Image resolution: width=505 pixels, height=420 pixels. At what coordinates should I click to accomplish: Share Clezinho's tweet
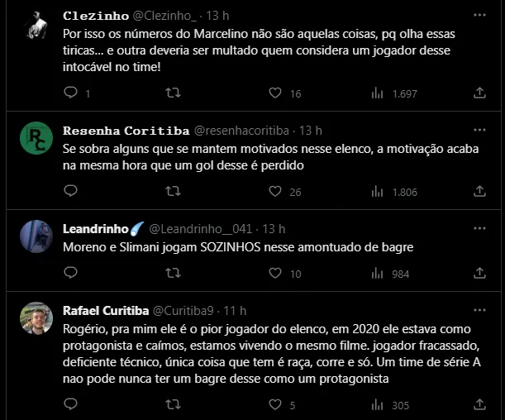pyautogui.click(x=479, y=94)
